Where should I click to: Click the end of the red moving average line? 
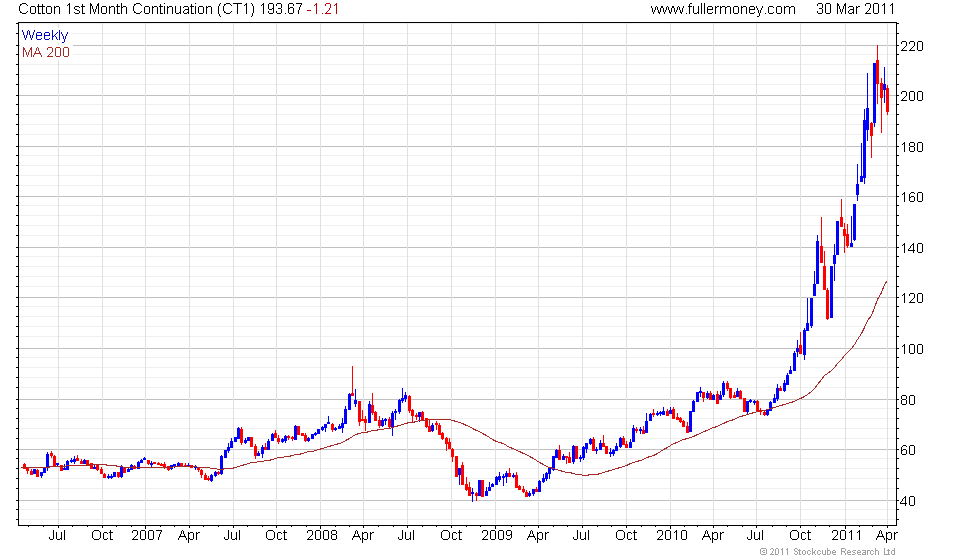tap(886, 282)
